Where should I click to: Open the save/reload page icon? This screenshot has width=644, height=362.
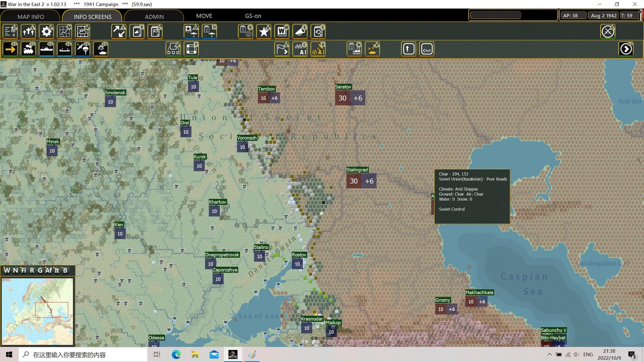pos(318,32)
